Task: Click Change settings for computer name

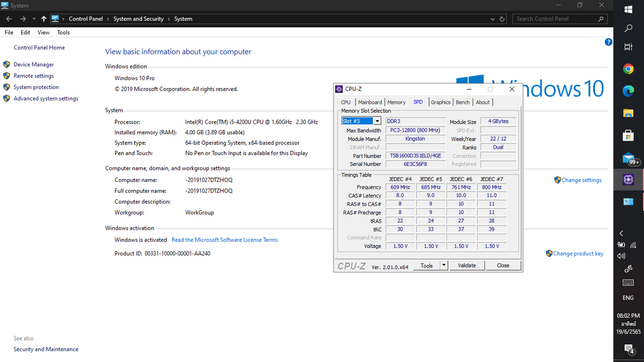Action: click(582, 180)
